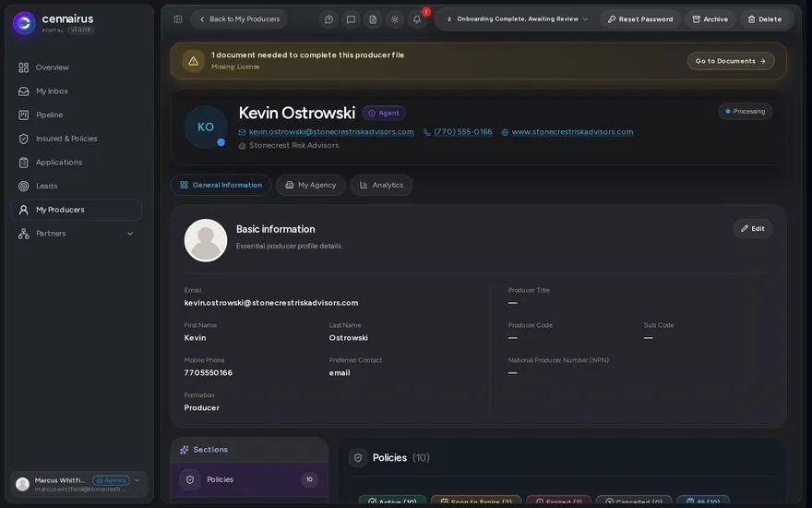Screen dimensions: 812x508
Task: Toggle the light/dark theme sun icon
Action: pos(395,19)
